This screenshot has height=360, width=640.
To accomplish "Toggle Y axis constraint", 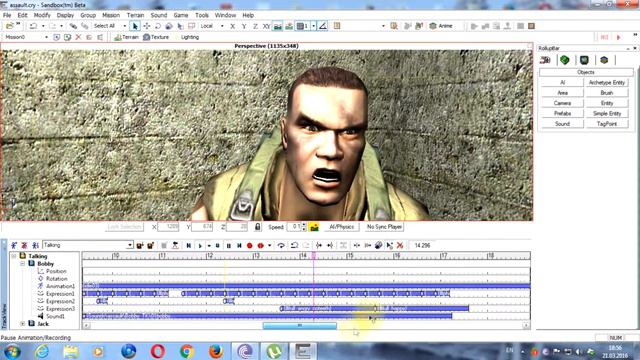I will [244, 26].
